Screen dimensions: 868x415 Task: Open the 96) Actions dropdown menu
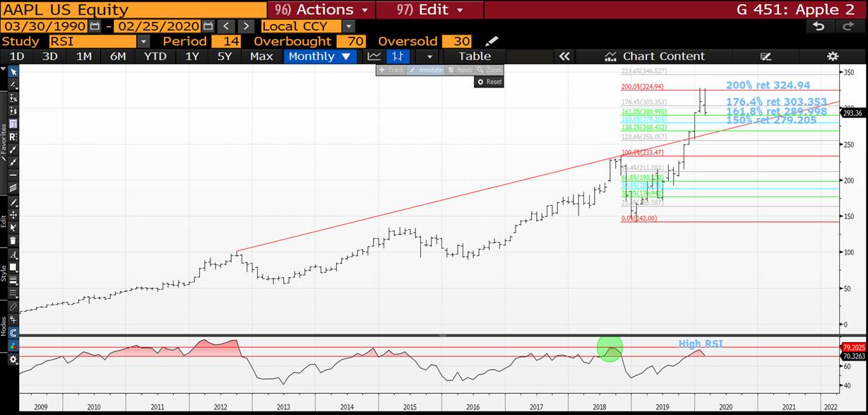pos(321,10)
